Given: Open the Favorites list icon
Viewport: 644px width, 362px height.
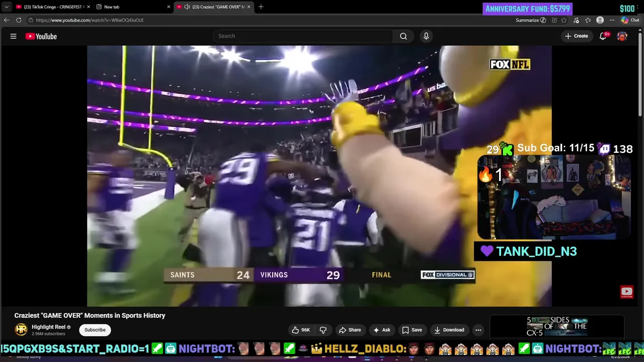Looking at the screenshot, I should [x=588, y=20].
